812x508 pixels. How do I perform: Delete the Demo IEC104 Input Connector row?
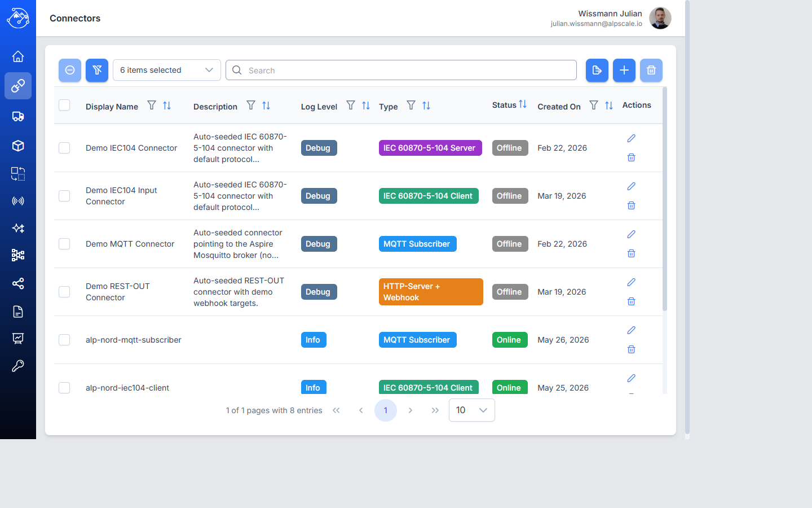point(631,205)
